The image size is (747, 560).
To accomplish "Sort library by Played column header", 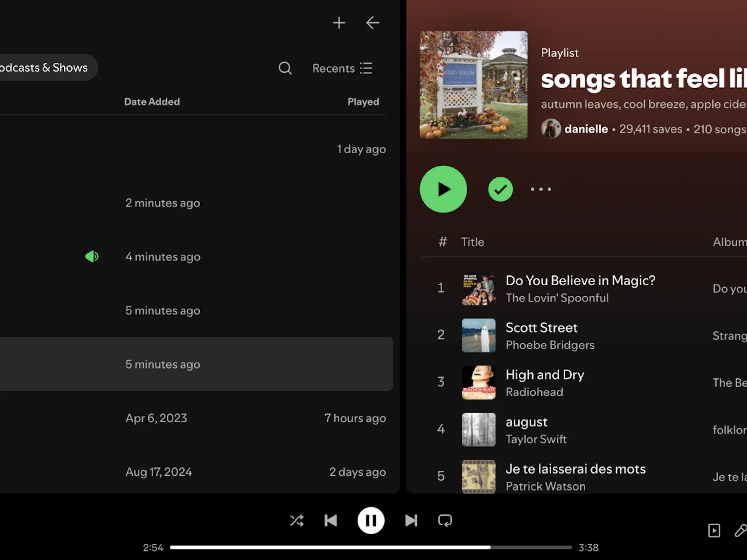I will [x=363, y=102].
